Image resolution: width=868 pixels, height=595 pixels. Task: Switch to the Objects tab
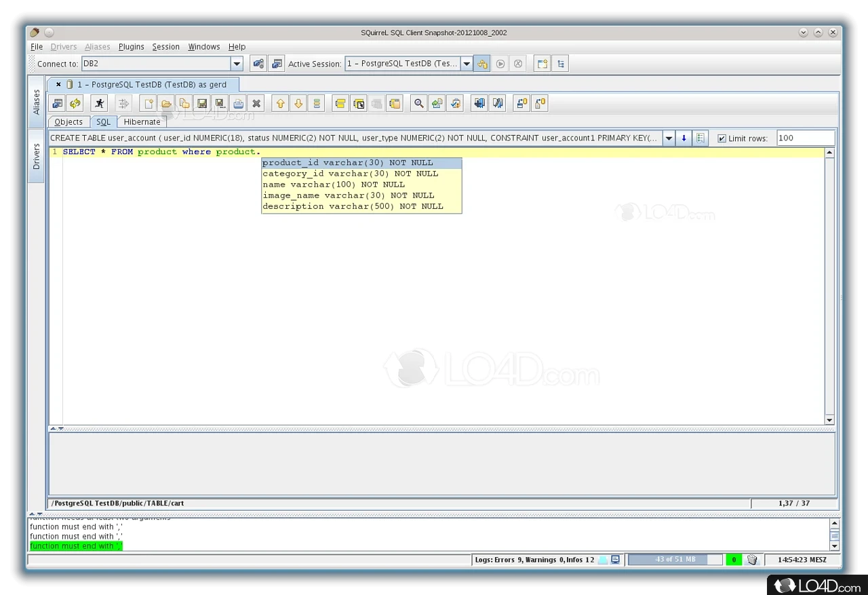(x=68, y=122)
